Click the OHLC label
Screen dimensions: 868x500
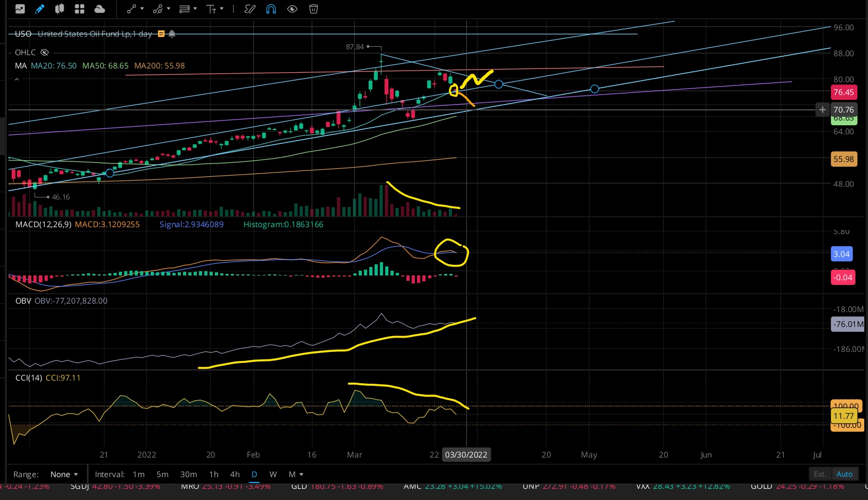coord(25,53)
